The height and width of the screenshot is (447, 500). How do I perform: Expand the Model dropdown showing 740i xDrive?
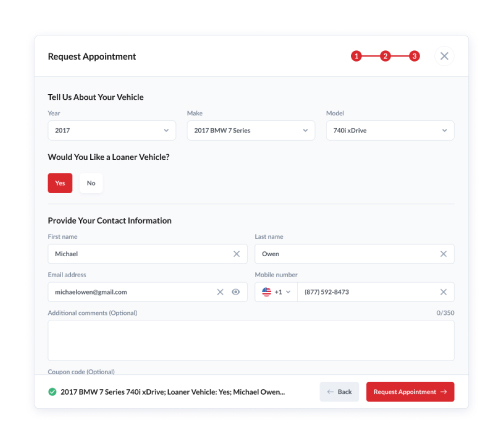click(x=390, y=130)
